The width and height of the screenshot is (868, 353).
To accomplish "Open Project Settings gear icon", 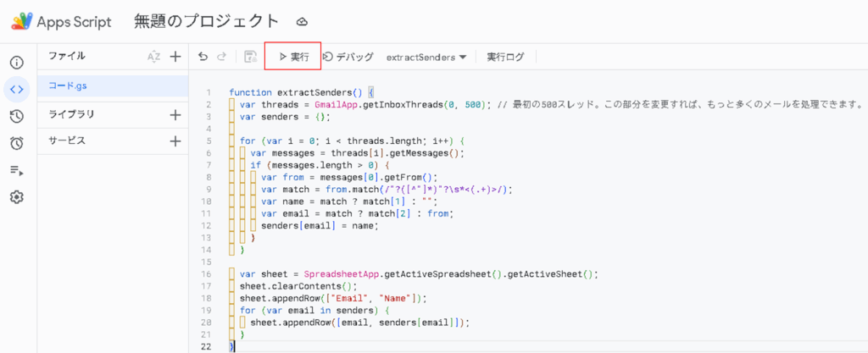I will tap(17, 197).
